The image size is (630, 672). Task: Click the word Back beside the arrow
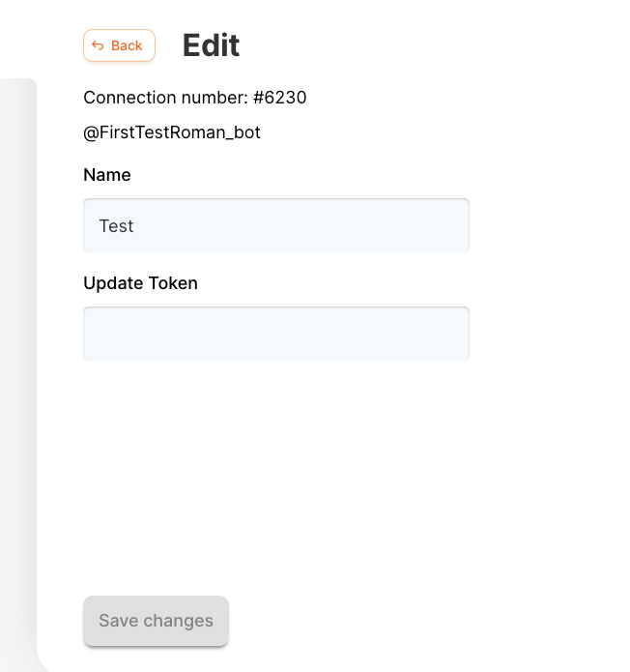[x=127, y=45]
